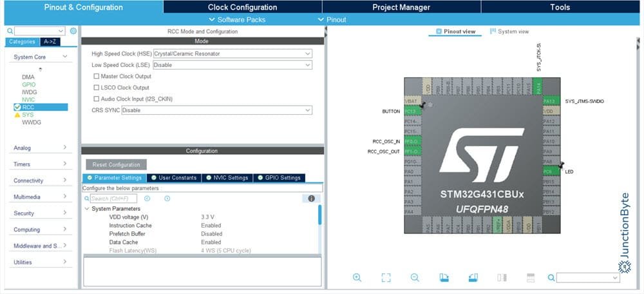This screenshot has width=644, height=294.
Task: Click Reset Configuration button
Action: (x=116, y=164)
